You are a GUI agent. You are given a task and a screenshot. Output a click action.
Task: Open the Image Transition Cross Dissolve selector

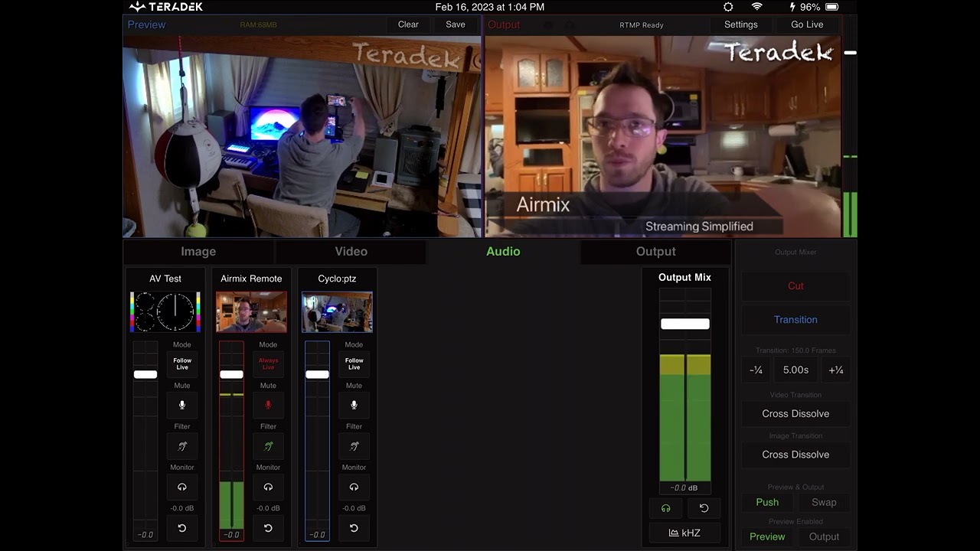[795, 455]
